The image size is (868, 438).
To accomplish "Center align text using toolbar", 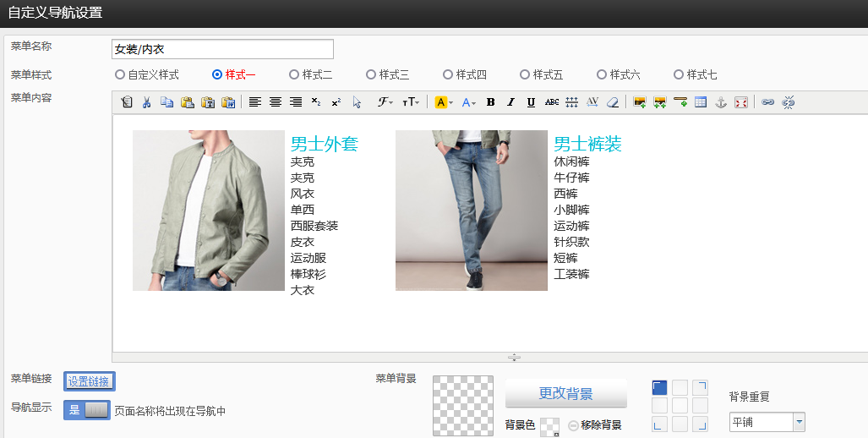I will coord(275,102).
